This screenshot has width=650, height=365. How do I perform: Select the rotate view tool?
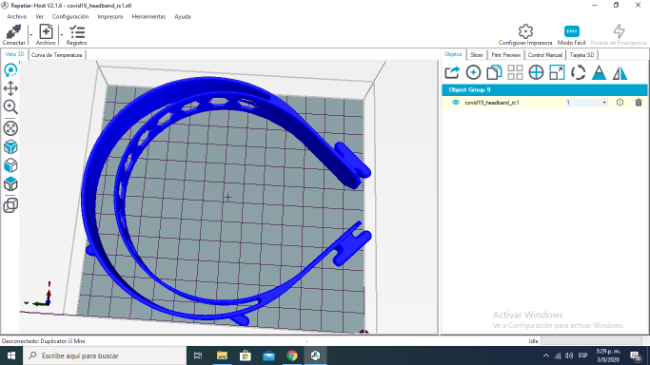[11, 70]
